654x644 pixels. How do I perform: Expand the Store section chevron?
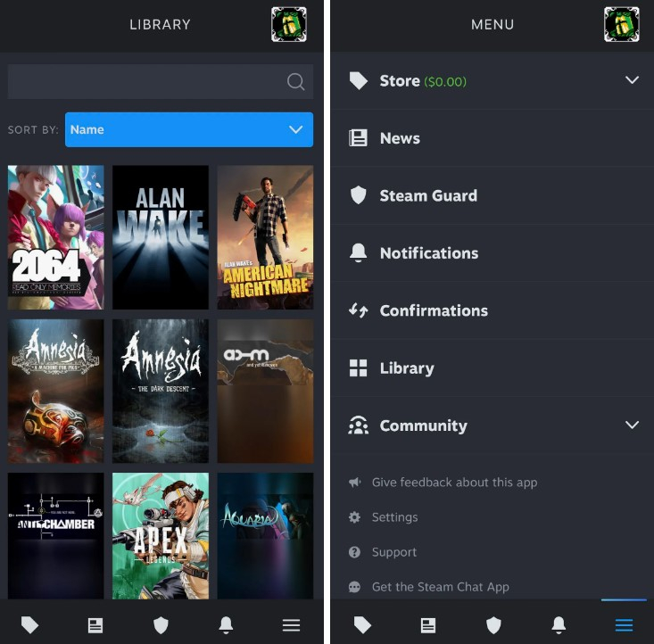[x=632, y=80]
